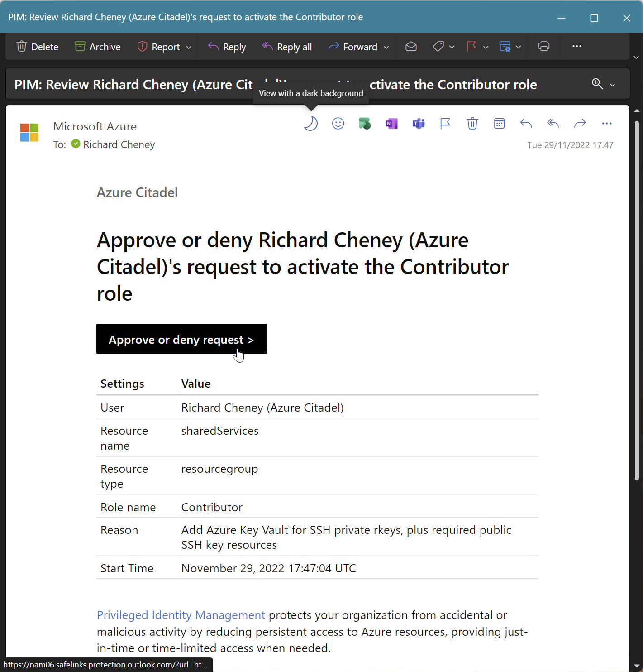
Task: Open the more actions ellipsis menu
Action: 576,46
